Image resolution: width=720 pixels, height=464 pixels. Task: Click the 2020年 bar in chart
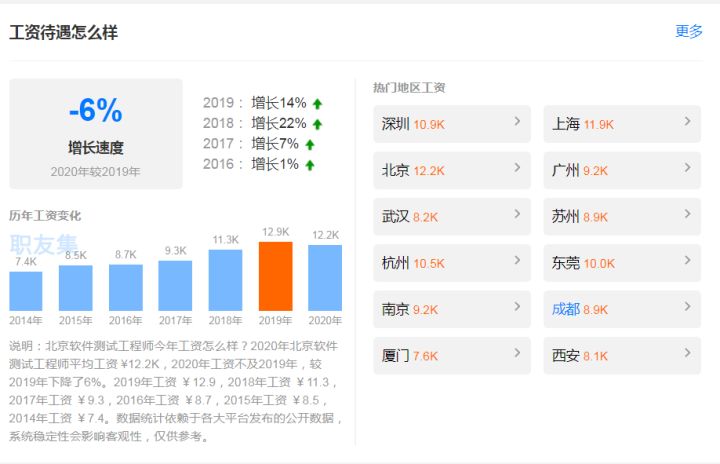point(325,279)
